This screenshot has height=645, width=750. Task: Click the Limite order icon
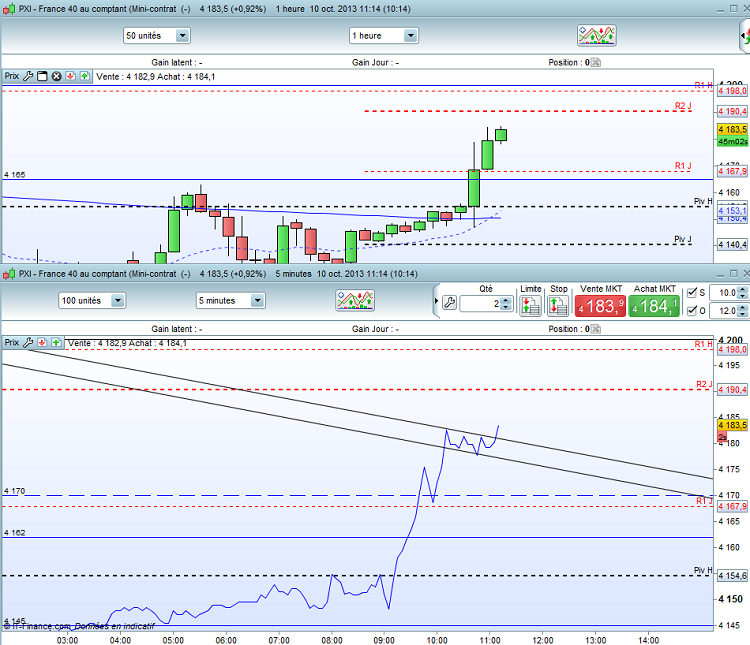530,305
